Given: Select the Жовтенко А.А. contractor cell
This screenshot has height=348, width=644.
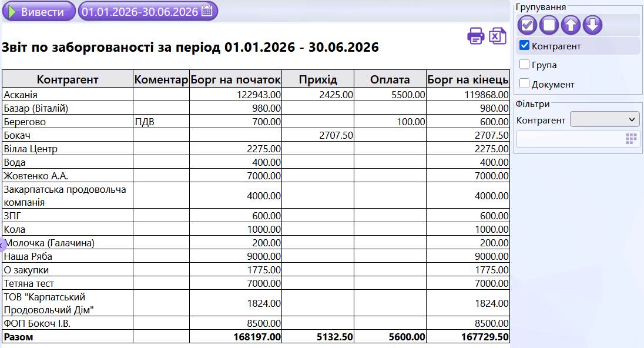Looking at the screenshot, I should pos(68,176).
